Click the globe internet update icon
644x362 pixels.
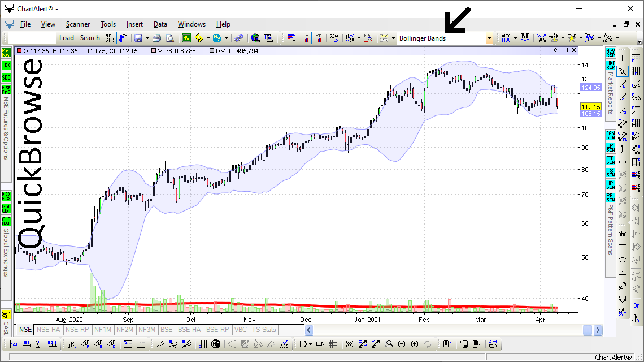pos(255,38)
